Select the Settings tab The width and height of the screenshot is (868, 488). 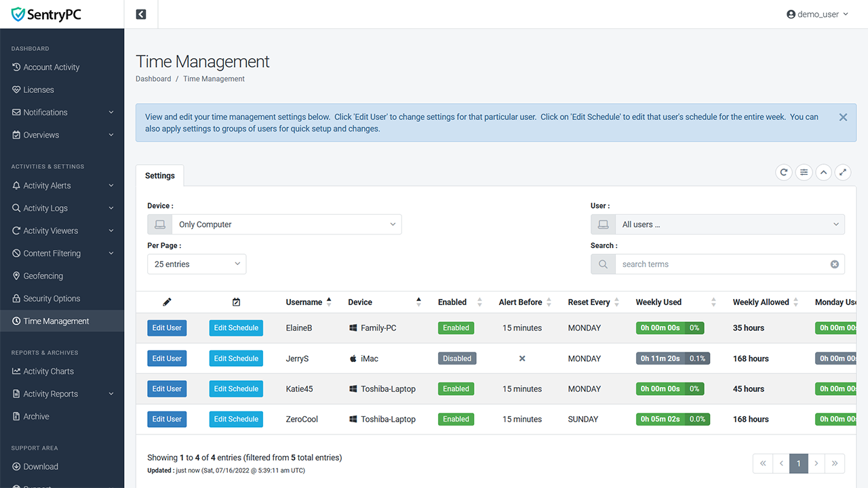pos(160,176)
